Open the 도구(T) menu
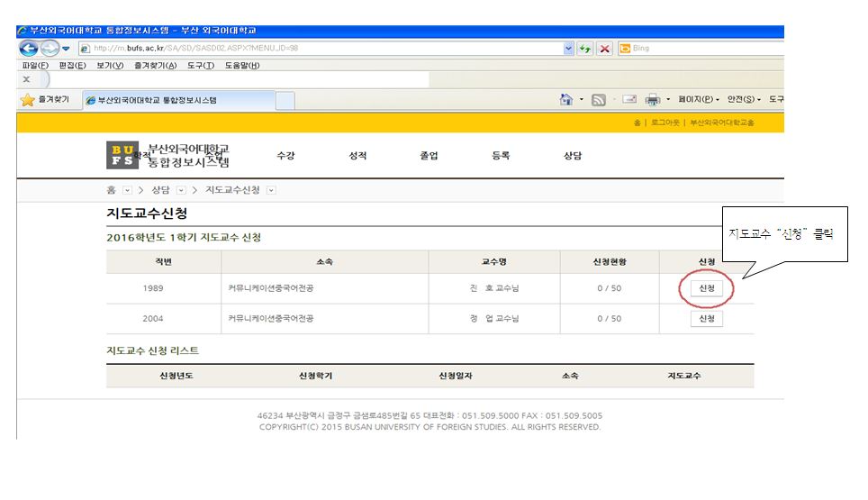Viewport: 868px width, 500px height. pos(201,65)
